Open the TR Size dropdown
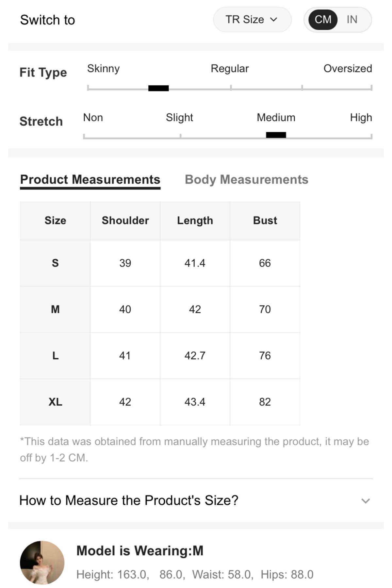Viewport: 392px width, 588px height. (252, 20)
